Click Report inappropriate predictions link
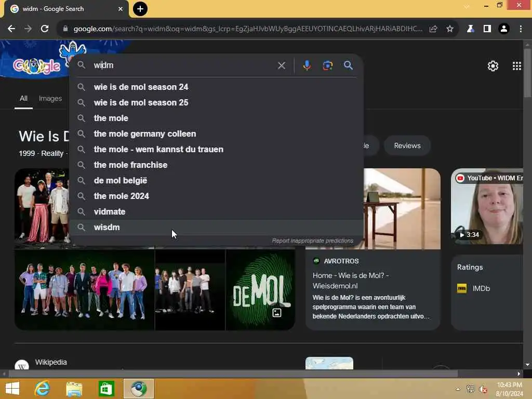This screenshot has width=532, height=399. pyautogui.click(x=312, y=241)
